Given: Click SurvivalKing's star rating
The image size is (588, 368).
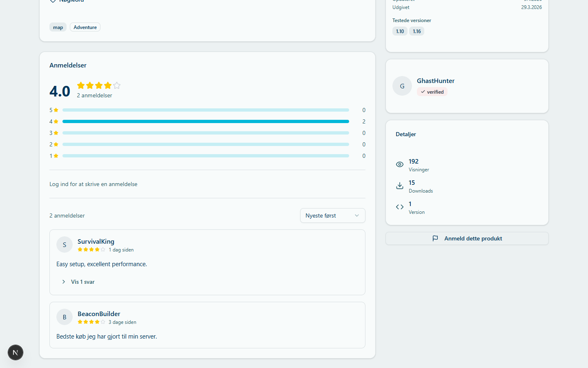Looking at the screenshot, I should coord(91,249).
